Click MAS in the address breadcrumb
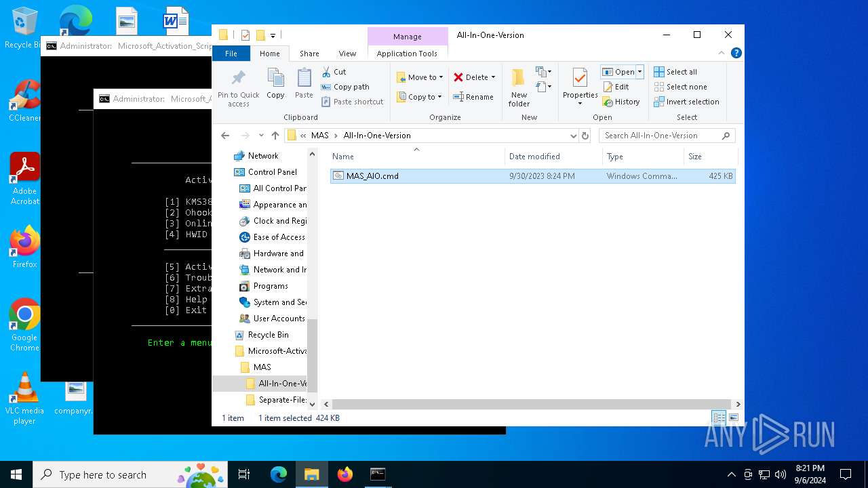Screen dimensions: 868x488 (x=319, y=136)
